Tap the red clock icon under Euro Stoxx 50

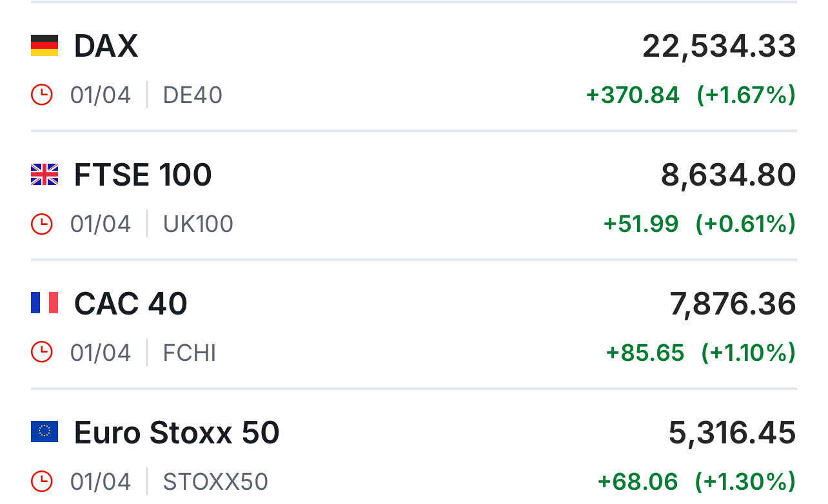(x=42, y=481)
